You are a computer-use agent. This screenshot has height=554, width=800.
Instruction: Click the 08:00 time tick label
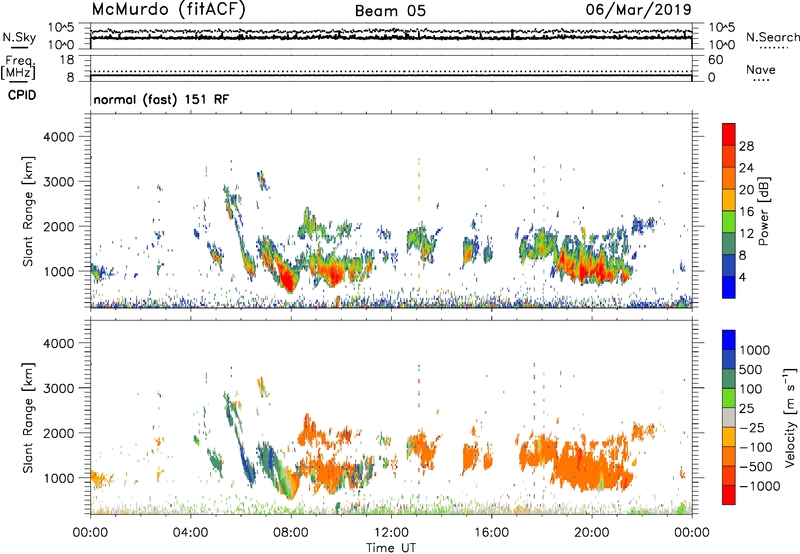[291, 533]
